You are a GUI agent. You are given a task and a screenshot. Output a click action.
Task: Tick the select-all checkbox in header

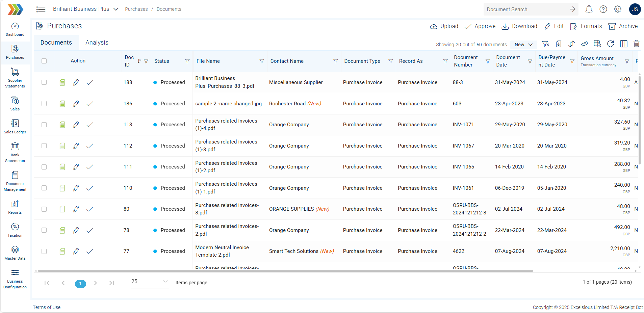click(x=44, y=61)
